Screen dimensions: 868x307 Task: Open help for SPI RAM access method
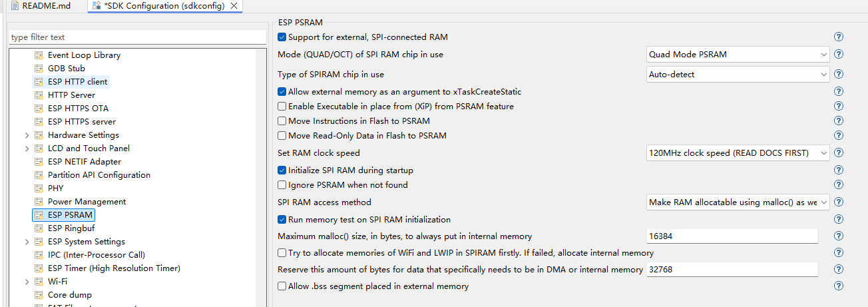pyautogui.click(x=839, y=202)
